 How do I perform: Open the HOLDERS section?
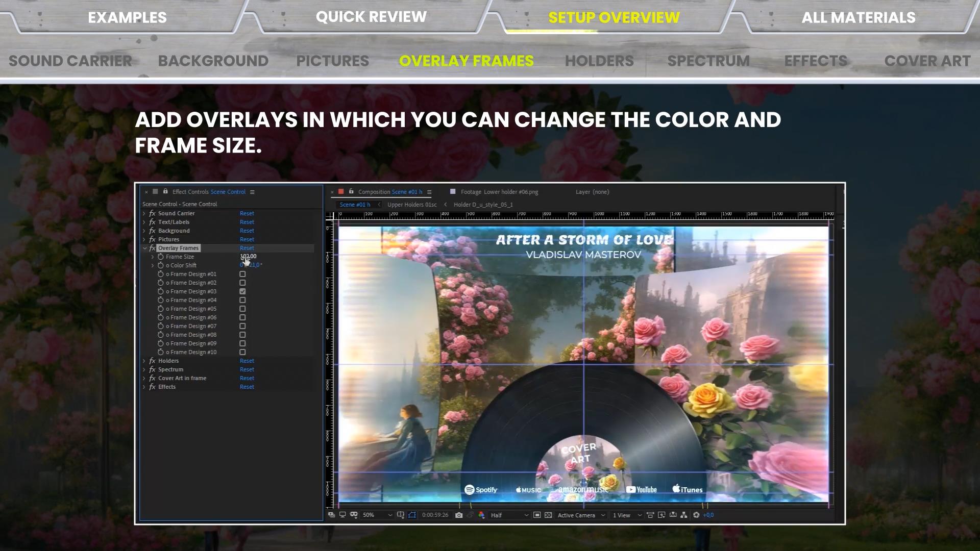599,61
